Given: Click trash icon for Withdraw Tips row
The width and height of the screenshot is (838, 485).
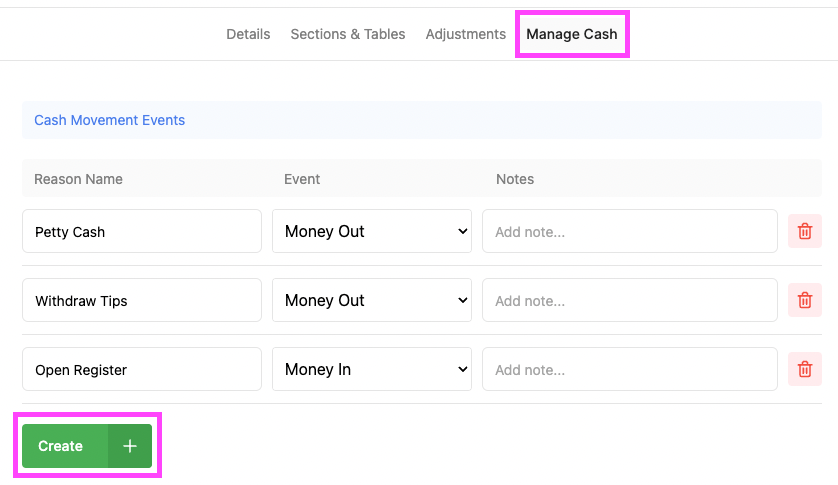Looking at the screenshot, I should tap(804, 300).
